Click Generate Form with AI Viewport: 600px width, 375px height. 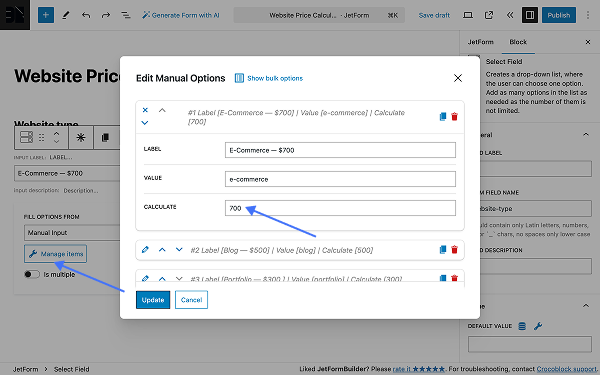[181, 15]
